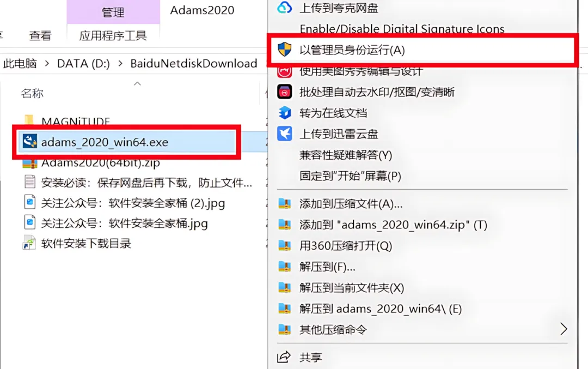The height and width of the screenshot is (369, 588).
Task: Expand the 其他压缩命令 submenu arrow
Action: click(563, 329)
